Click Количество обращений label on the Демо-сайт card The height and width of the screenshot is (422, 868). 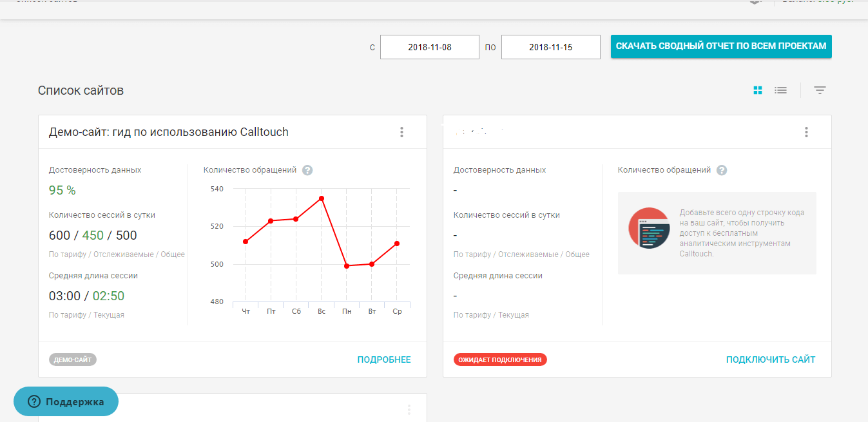(x=250, y=170)
